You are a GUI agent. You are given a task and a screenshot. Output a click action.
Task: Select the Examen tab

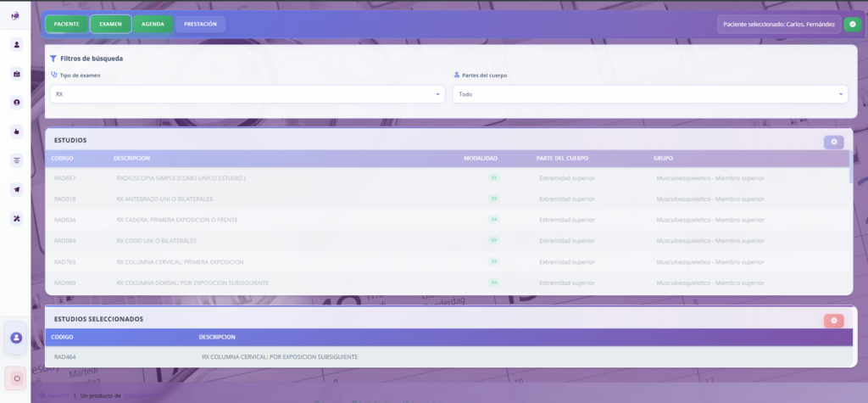click(x=110, y=24)
